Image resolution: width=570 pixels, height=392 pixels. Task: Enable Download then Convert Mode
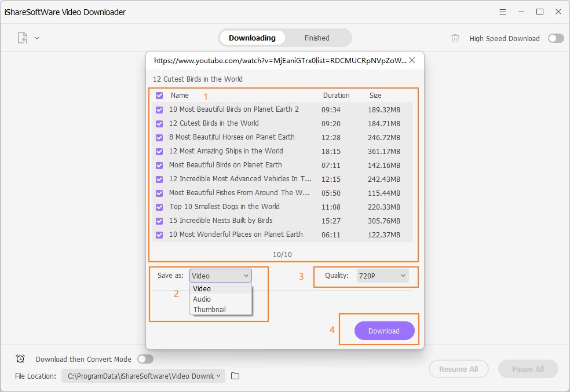(x=145, y=359)
